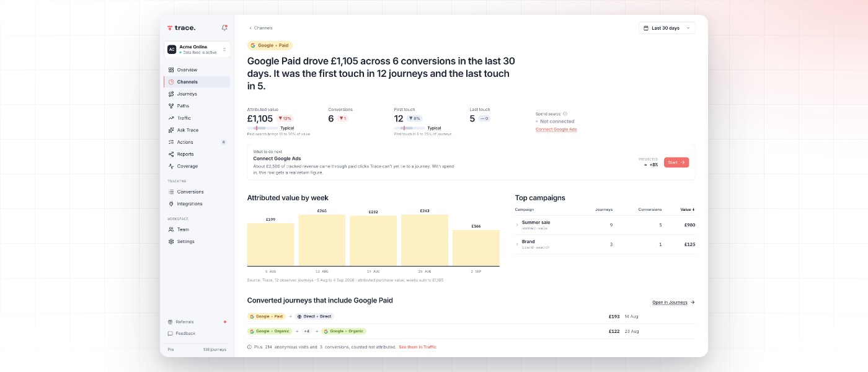Image resolution: width=868 pixels, height=372 pixels.
Task: Click the Brand £125 value
Action: 689,244
